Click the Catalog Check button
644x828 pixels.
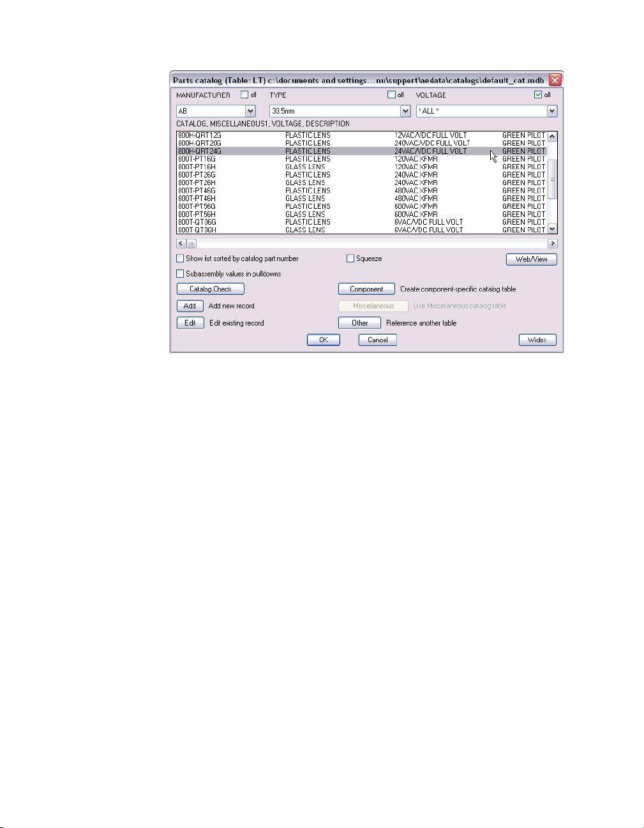click(x=210, y=289)
